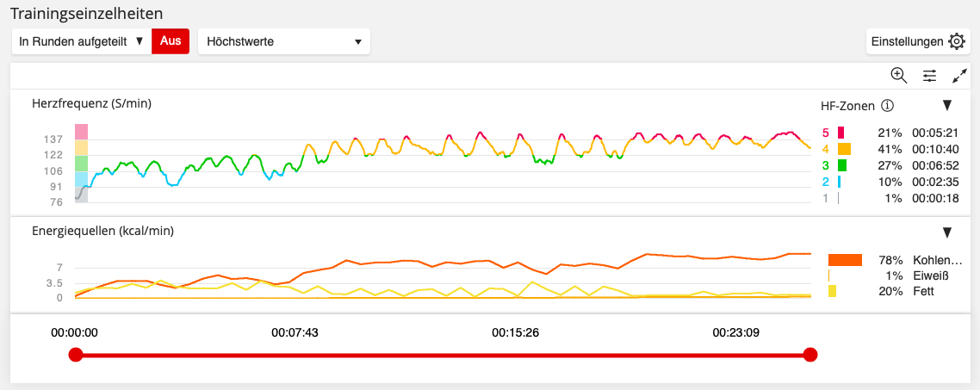Click the left red timeline handle
This screenshot has width=980, height=390.
(76, 355)
